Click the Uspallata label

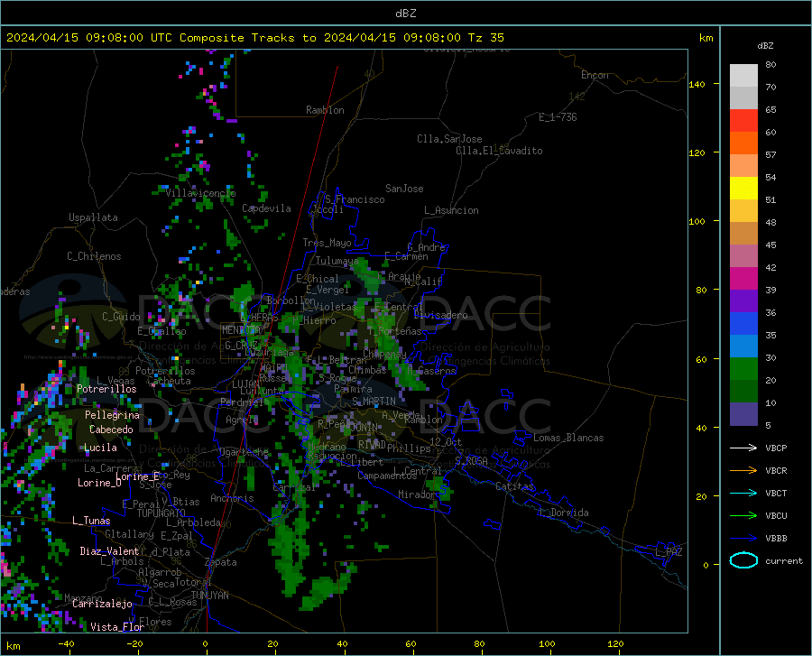coord(93,217)
